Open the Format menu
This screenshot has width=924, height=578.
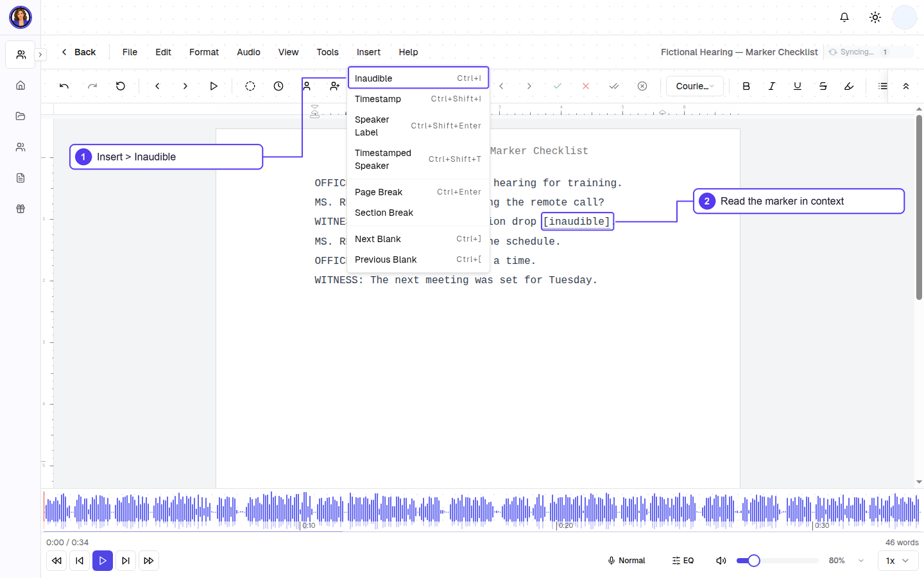204,52
